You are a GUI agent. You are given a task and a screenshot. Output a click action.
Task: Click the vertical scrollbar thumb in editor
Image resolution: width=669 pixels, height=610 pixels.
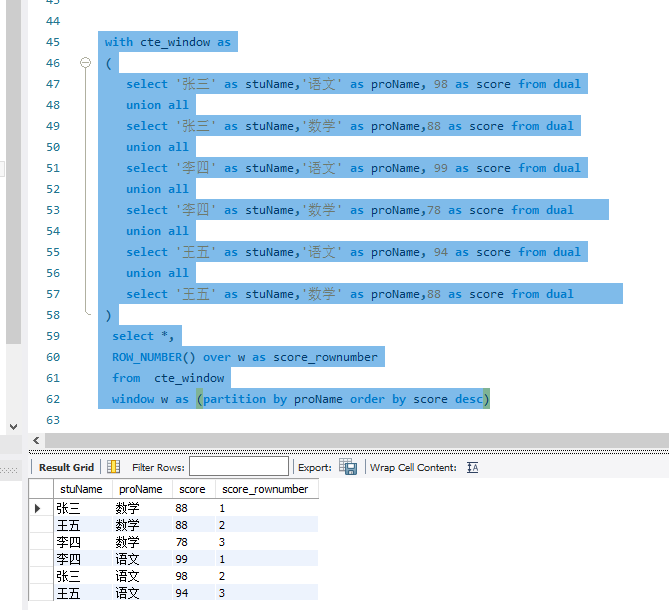pos(14,171)
